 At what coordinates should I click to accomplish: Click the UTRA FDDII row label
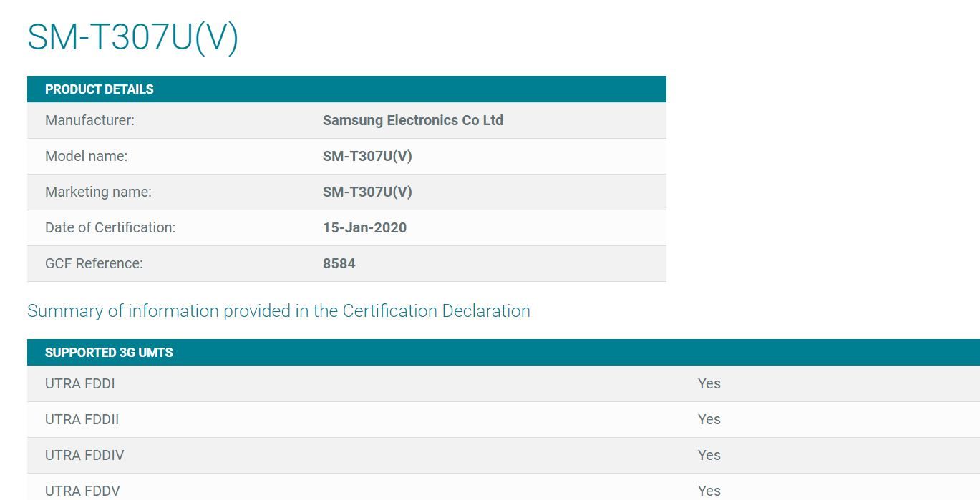[x=82, y=419]
